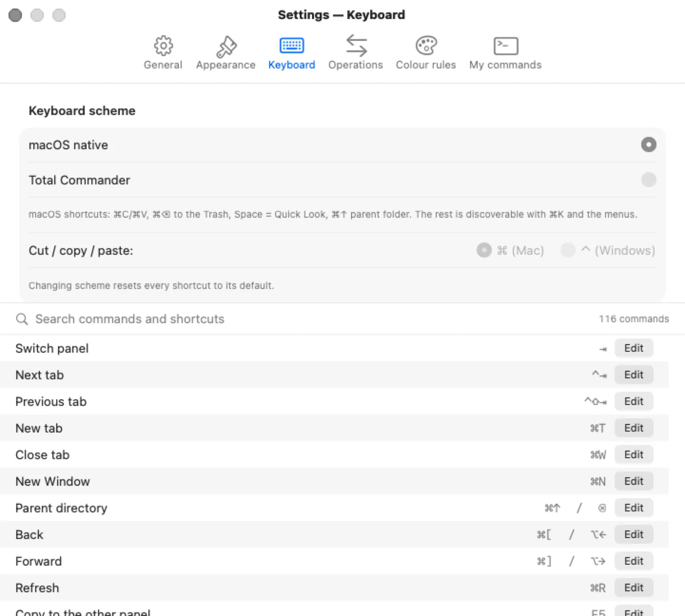685x616 pixels.
Task: Select the macOS native radio button
Action: tap(648, 144)
